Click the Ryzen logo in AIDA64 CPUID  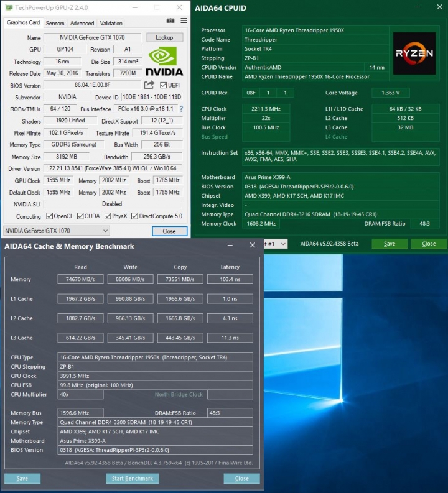coord(414,53)
